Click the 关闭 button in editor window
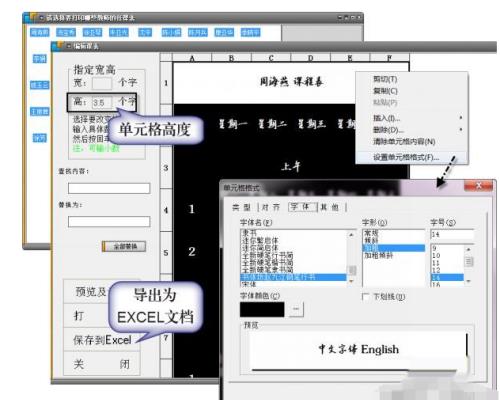 (x=102, y=364)
